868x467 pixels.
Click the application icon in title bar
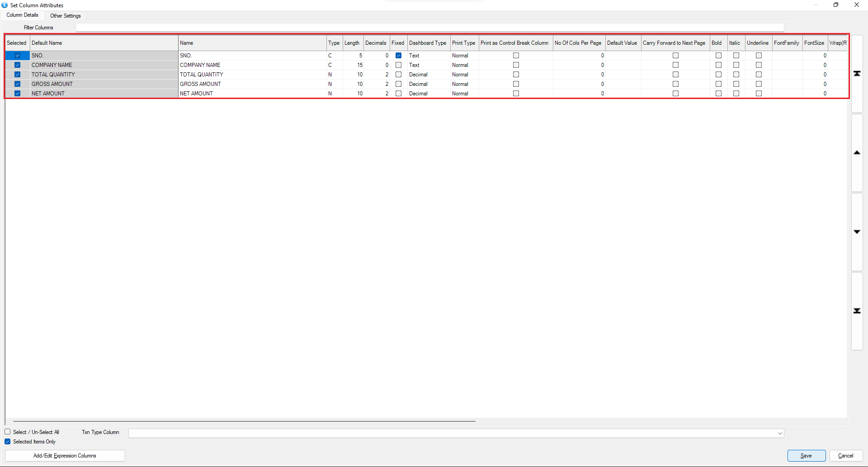pos(5,5)
